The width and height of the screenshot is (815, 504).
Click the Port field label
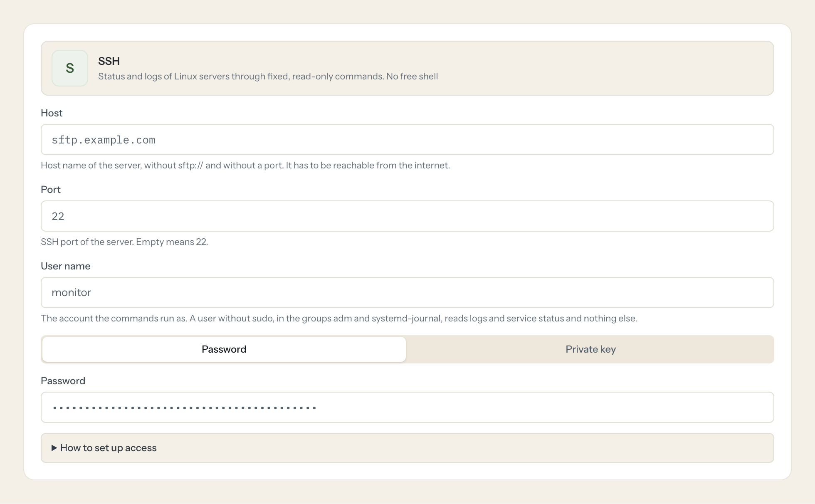[x=51, y=190]
